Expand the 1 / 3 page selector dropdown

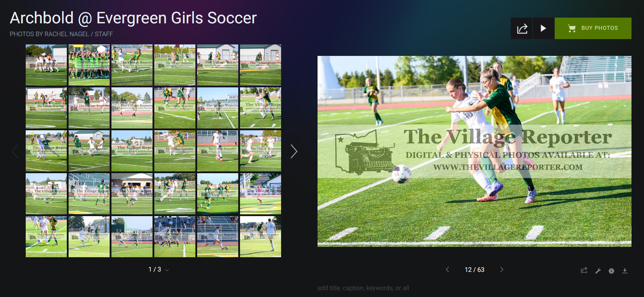159,270
